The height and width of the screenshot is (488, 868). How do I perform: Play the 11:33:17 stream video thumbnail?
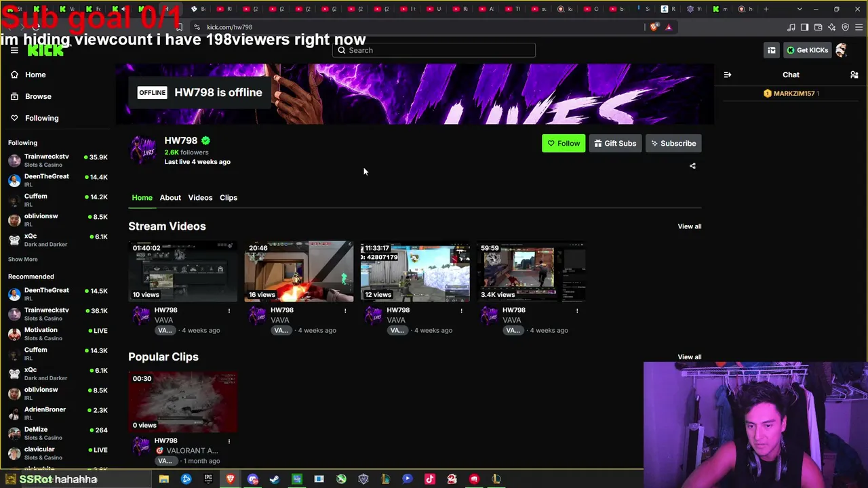[x=415, y=271]
